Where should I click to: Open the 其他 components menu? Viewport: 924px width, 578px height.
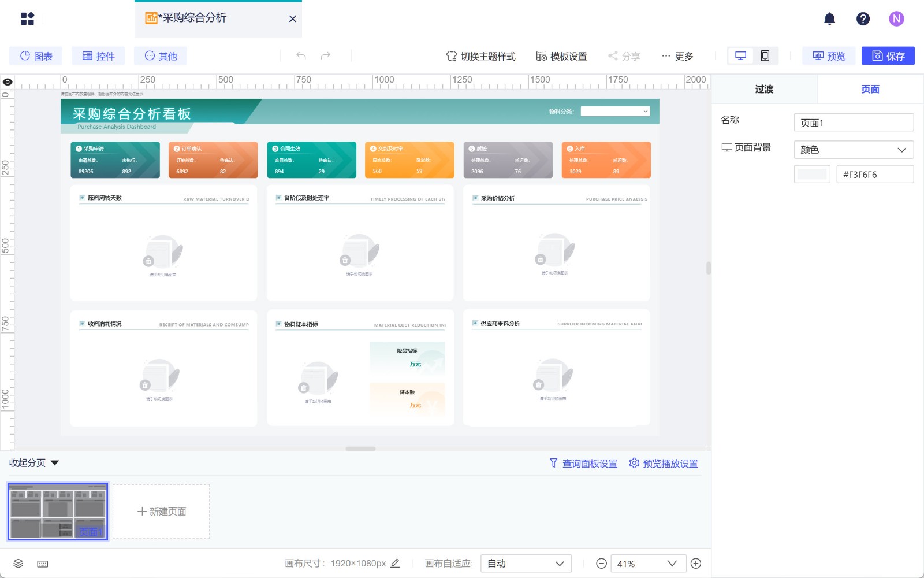click(x=161, y=55)
